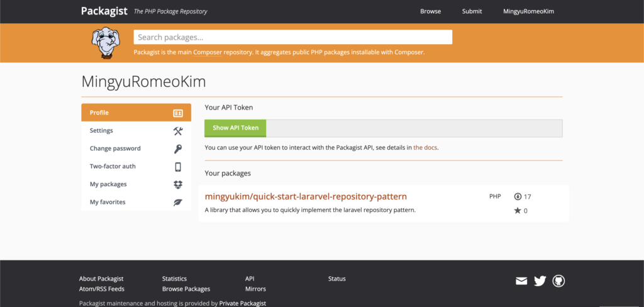Click the Packagist site title
The width and height of the screenshot is (644, 307).
pyautogui.click(x=104, y=11)
